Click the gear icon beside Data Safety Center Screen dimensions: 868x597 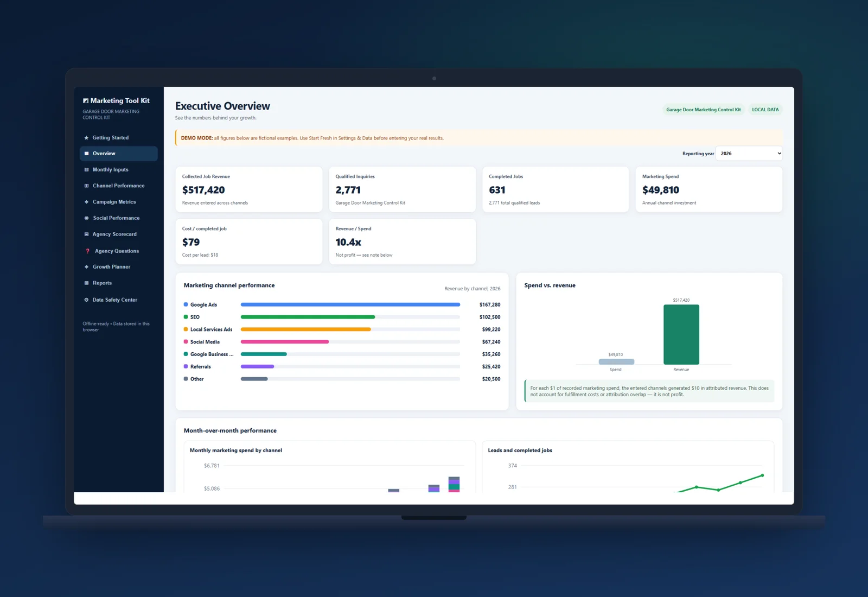pos(86,300)
